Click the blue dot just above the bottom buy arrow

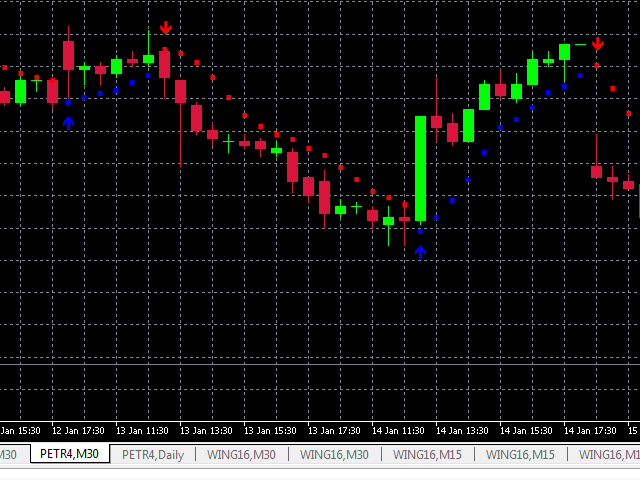(420, 232)
